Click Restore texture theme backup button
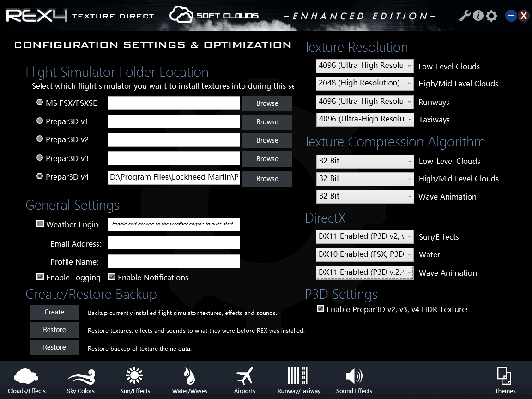This screenshot has width=532, height=399. (x=54, y=347)
